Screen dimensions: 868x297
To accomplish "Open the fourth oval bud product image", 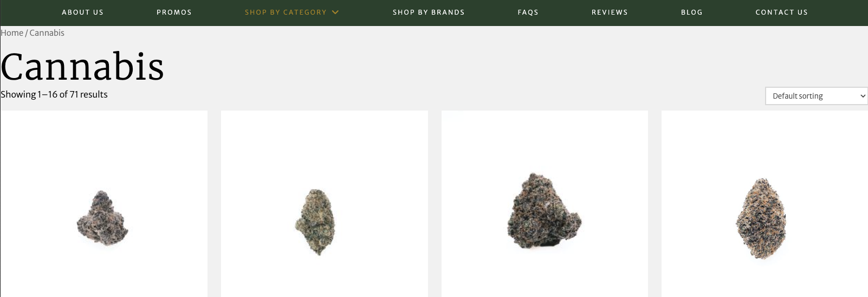I will point(761,218).
